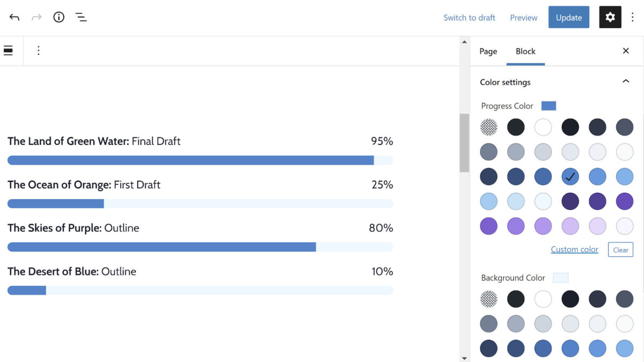
Task: Open block toolbar more options menu
Action: point(38,50)
